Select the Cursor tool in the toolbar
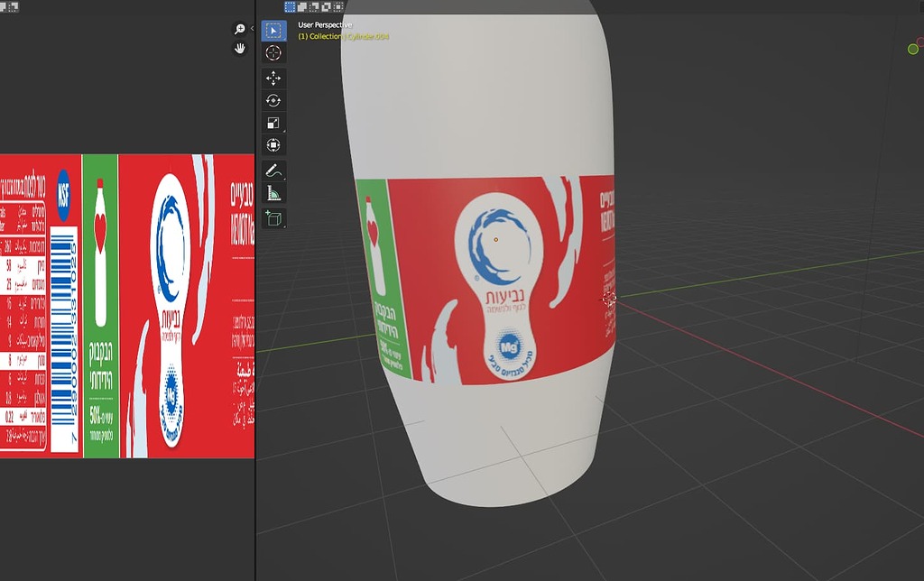Image resolution: width=924 pixels, height=581 pixels. pos(273,52)
